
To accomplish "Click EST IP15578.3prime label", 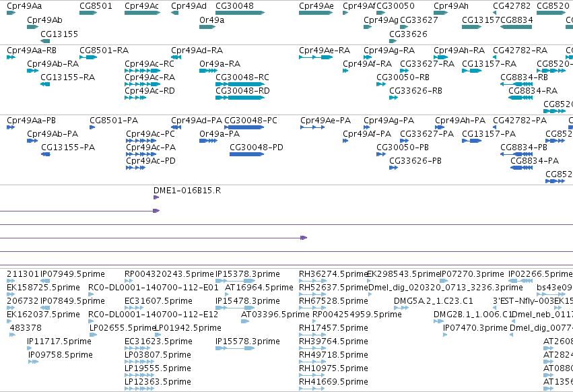I will [x=248, y=341].
